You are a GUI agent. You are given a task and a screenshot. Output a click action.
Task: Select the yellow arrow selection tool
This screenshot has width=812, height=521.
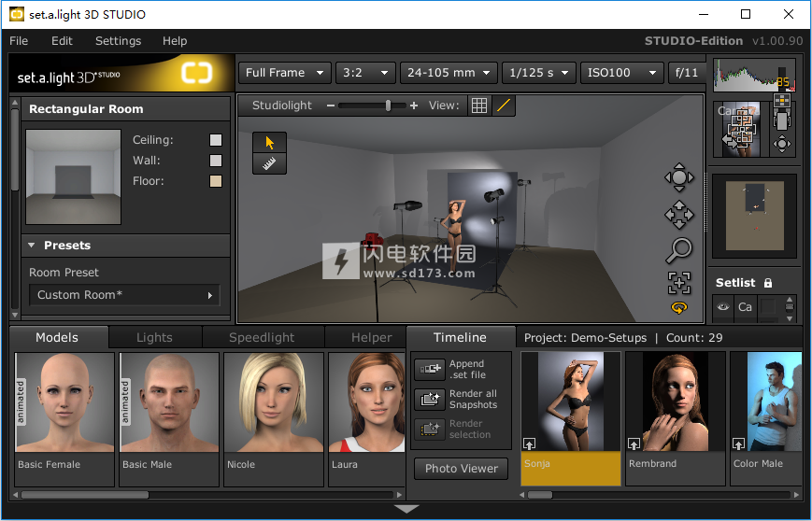tap(269, 142)
